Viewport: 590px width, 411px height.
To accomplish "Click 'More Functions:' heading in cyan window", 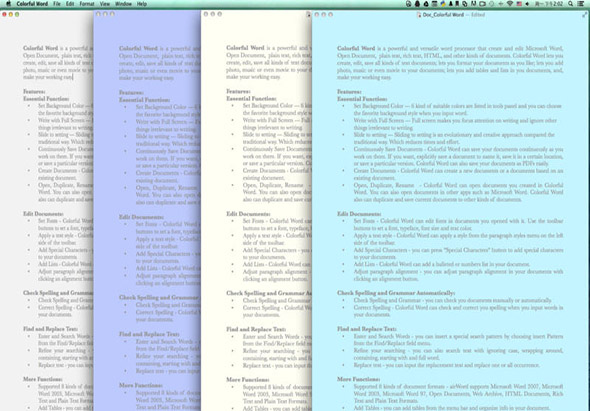I will pyautogui.click(x=358, y=379).
